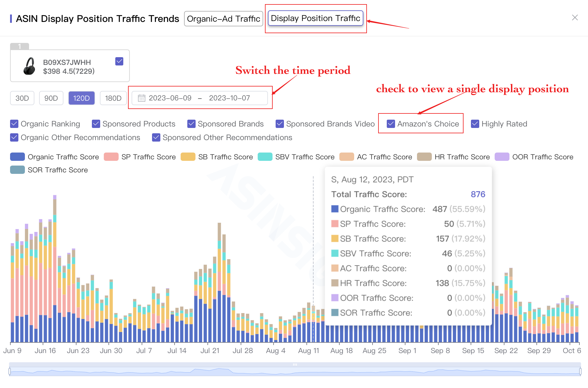Select the 90D time period button
588x388 pixels.
[51, 98]
